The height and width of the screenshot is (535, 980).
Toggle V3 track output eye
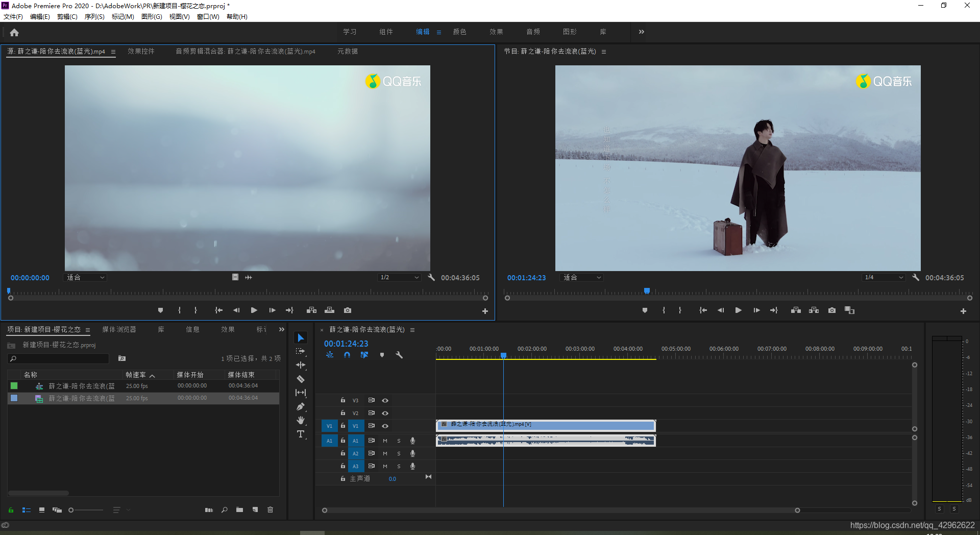(385, 400)
